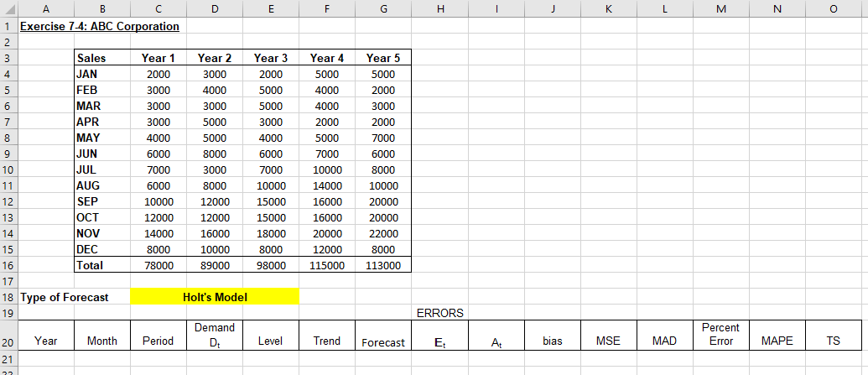Select row 21 header
The height and width of the screenshot is (375, 868).
point(9,359)
